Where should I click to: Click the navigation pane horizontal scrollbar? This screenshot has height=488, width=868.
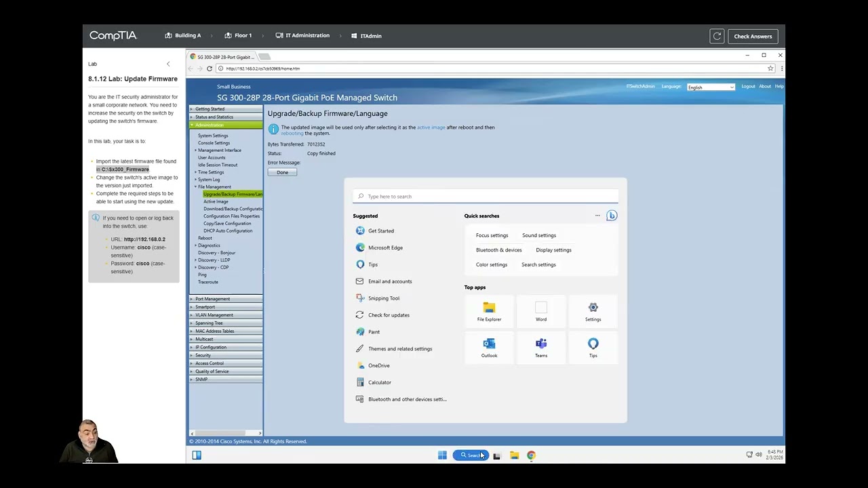click(225, 433)
